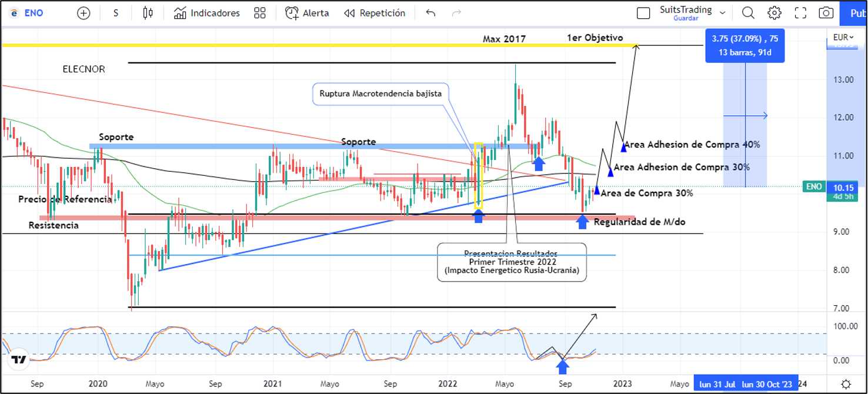
Task: Start bar Repetición mode
Action: click(x=375, y=13)
